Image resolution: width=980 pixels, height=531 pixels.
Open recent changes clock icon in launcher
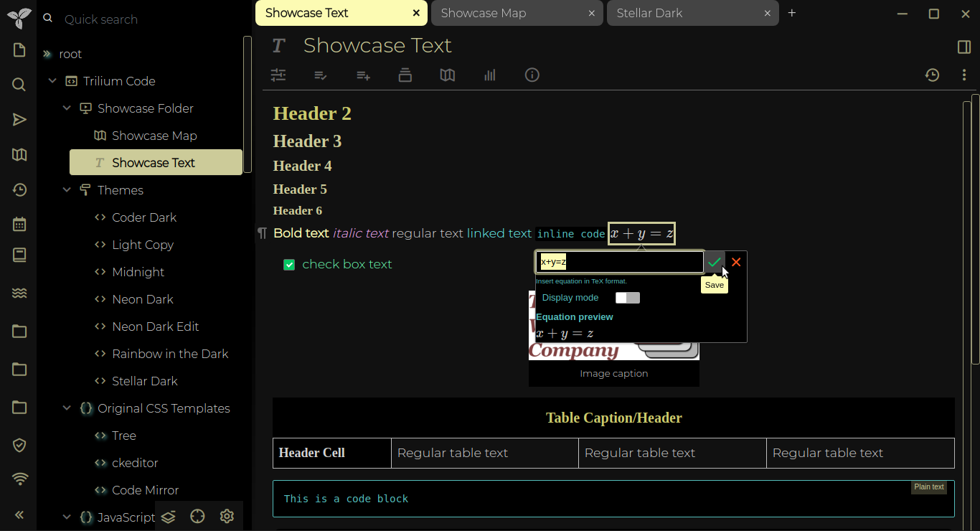pyautogui.click(x=19, y=190)
